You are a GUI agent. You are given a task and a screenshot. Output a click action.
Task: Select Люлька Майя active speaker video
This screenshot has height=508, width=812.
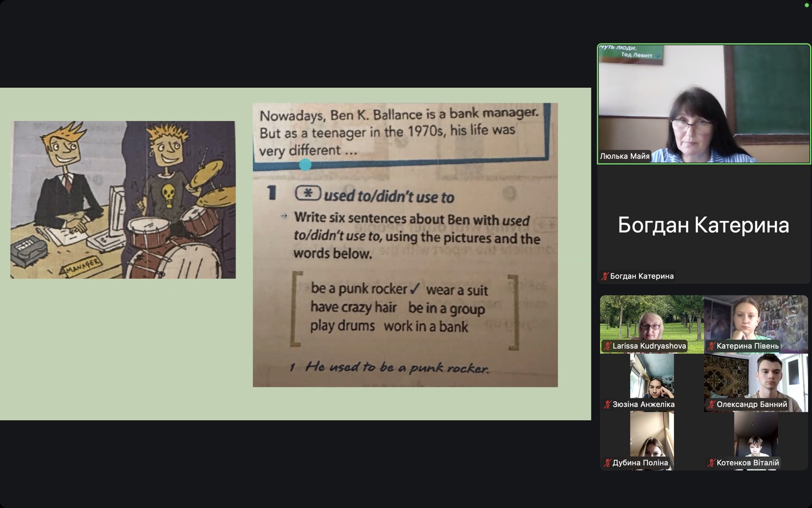[703, 104]
